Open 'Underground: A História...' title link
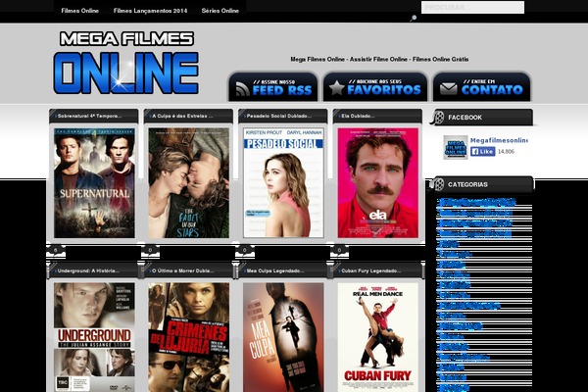Viewport: 588px width, 392px height. pyautogui.click(x=88, y=270)
